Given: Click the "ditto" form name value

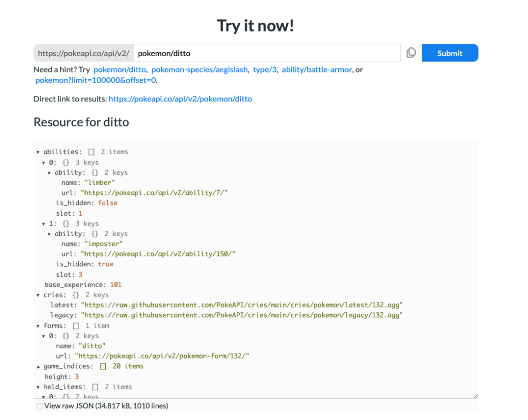Looking at the screenshot, I should tap(92, 346).
